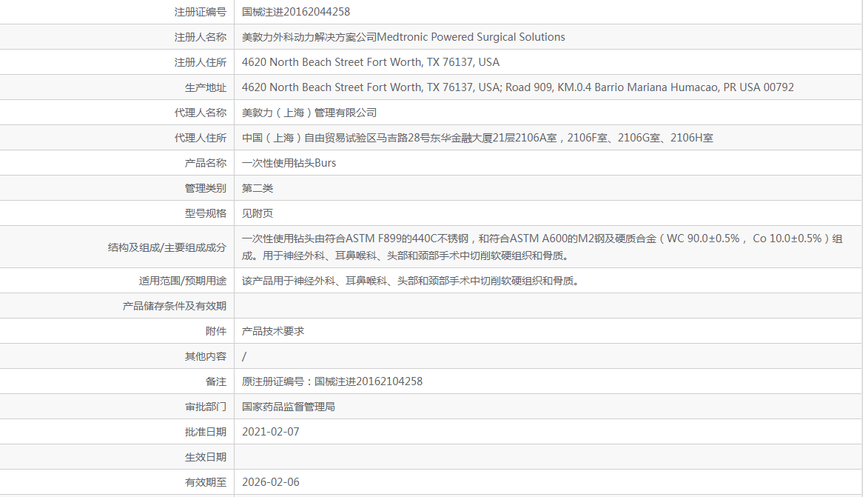
Task: Select remark 原注册证编号：国械注进20162104258
Action: (332, 381)
